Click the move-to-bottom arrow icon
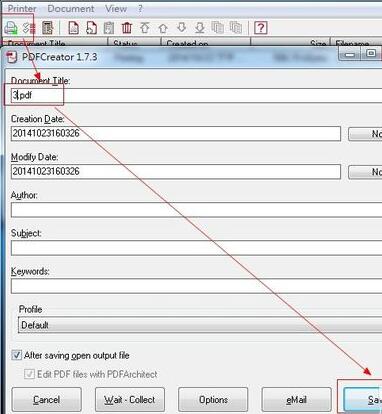This screenshot has width=382, height=414. (x=200, y=28)
